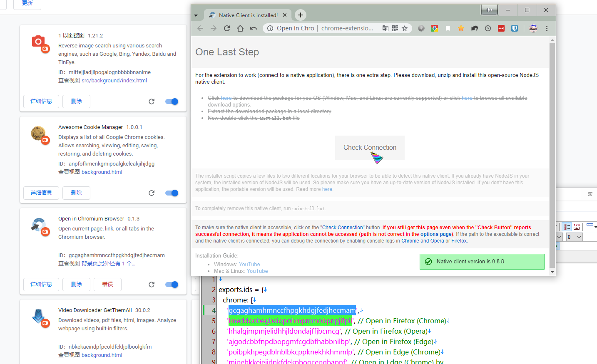The image size is (597, 364).
Task: Click the Chrome and Opera debug link
Action: [x=423, y=241]
